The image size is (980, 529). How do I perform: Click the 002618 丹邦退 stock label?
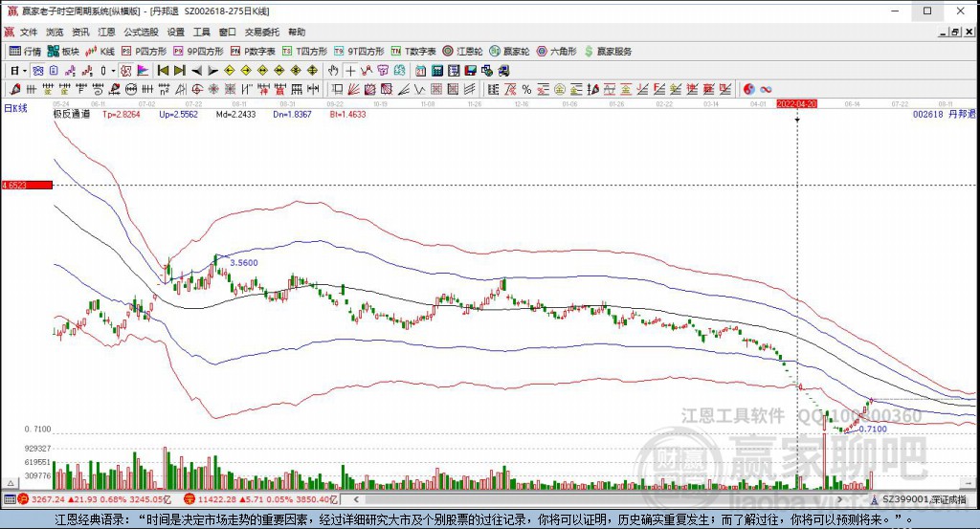(x=944, y=114)
